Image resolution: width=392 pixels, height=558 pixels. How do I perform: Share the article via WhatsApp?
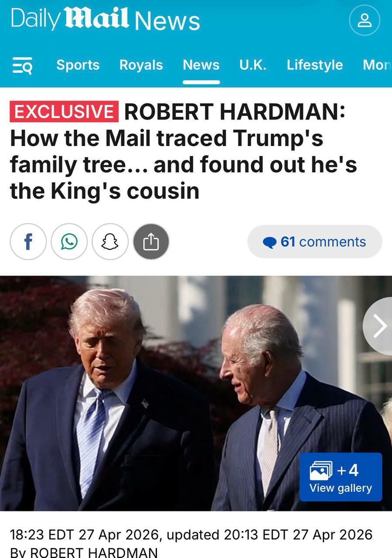tap(69, 242)
